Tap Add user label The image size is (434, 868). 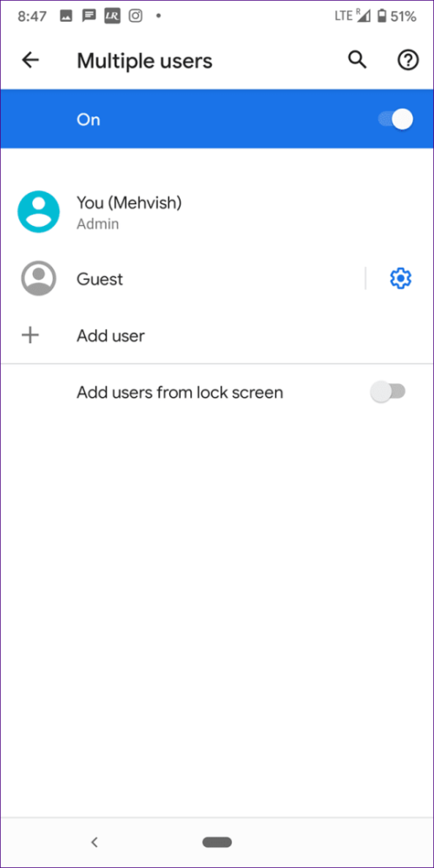click(x=110, y=335)
